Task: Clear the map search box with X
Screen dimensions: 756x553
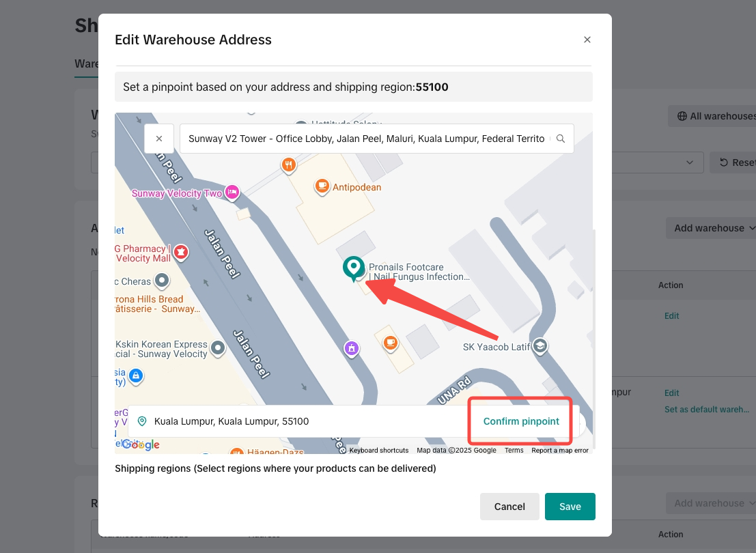Action: (x=159, y=139)
